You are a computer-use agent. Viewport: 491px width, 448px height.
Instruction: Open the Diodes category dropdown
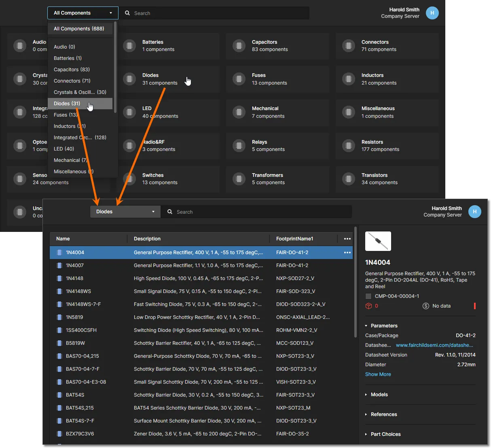(125, 212)
